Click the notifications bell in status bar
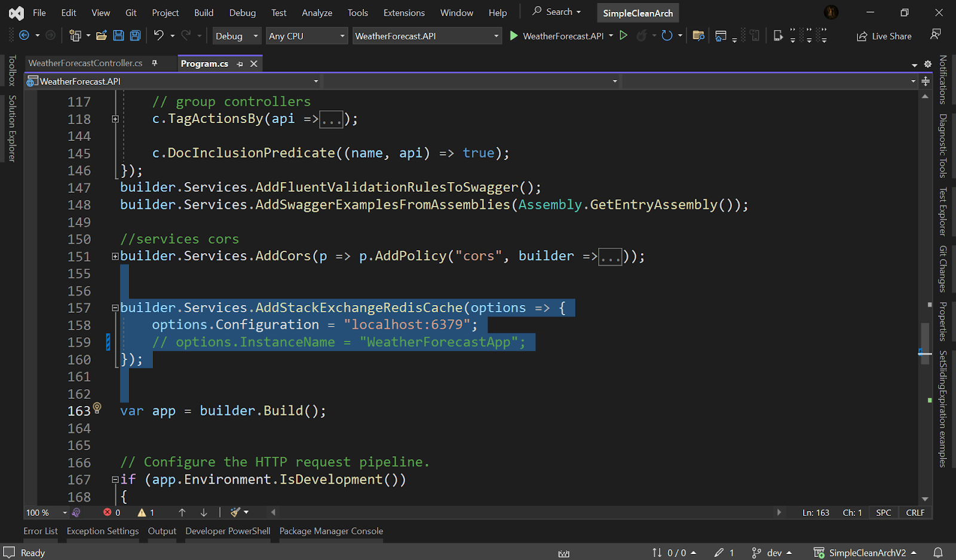Viewport: 956px width, 560px height. (938, 553)
